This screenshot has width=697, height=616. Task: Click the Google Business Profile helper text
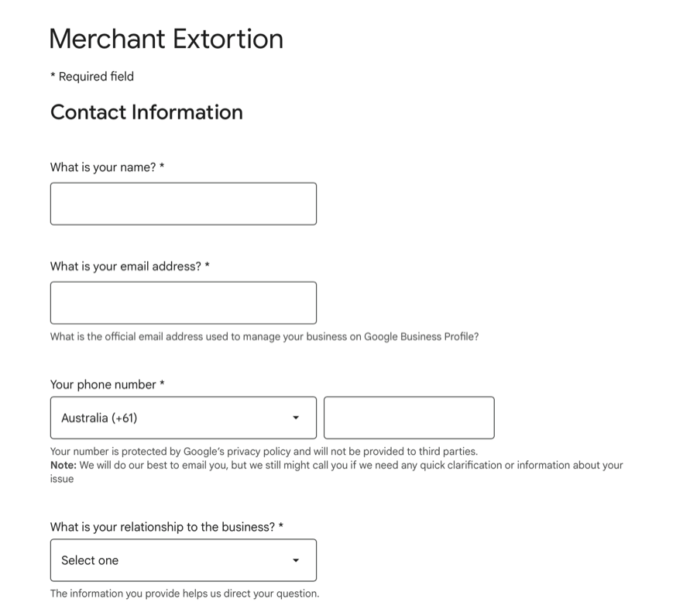click(264, 336)
